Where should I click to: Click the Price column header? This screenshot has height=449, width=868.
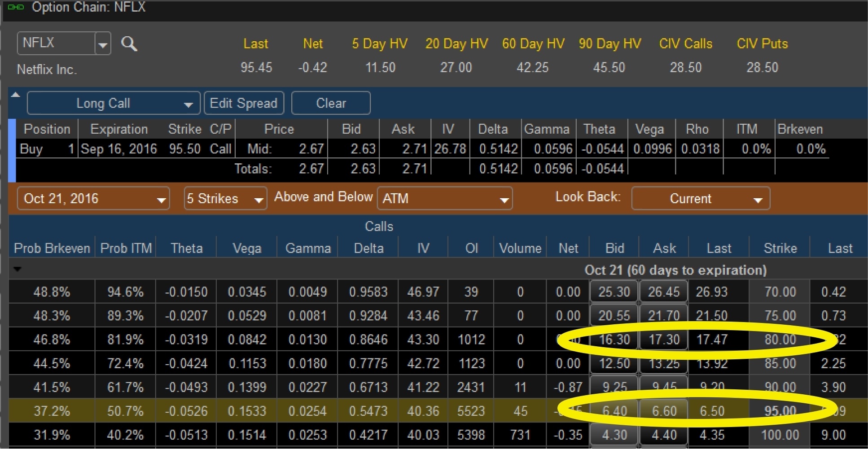click(279, 129)
